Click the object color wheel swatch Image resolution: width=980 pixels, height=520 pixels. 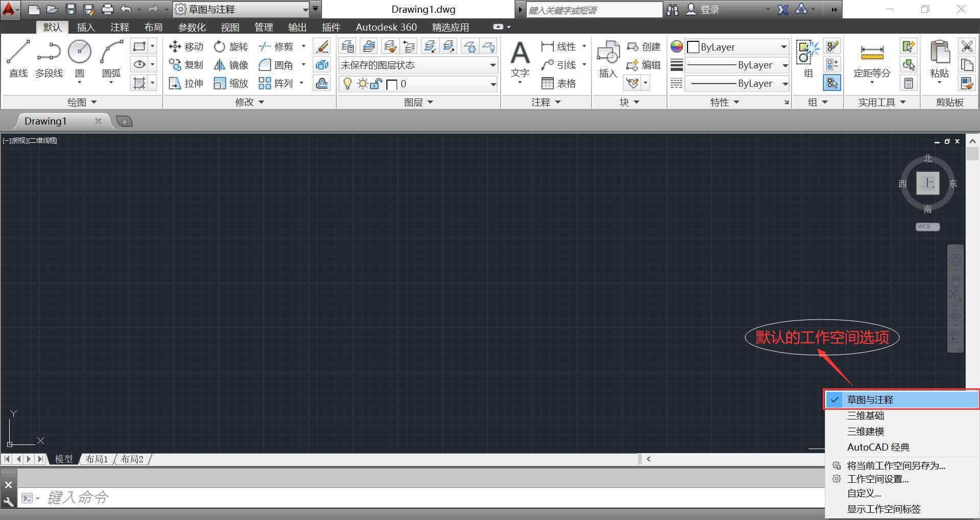(677, 47)
